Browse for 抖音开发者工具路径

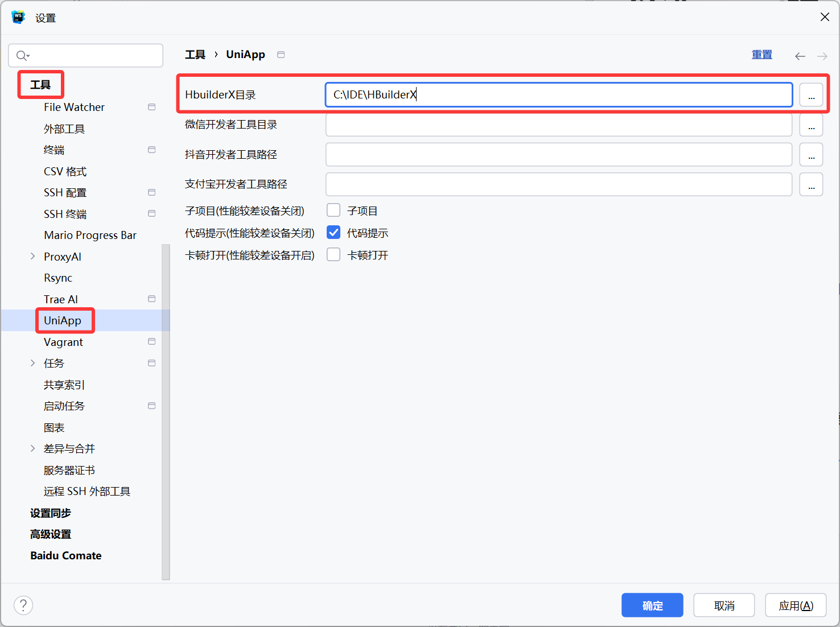(x=811, y=154)
